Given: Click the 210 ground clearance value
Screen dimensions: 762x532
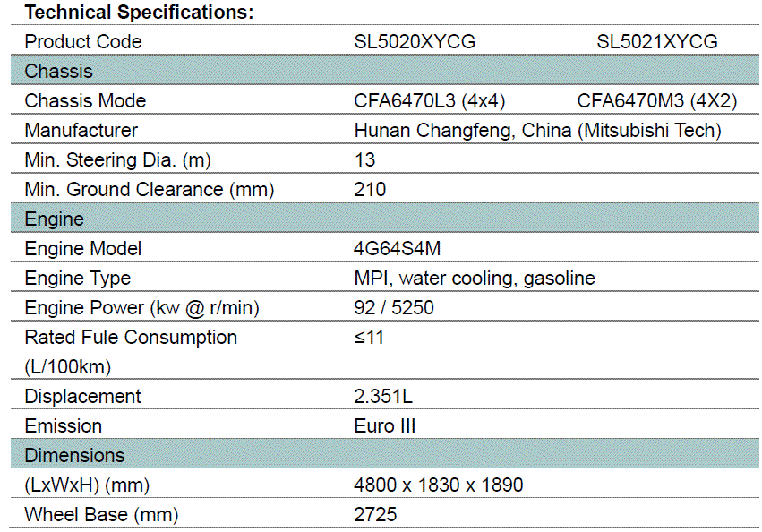Looking at the screenshot, I should [x=370, y=190].
